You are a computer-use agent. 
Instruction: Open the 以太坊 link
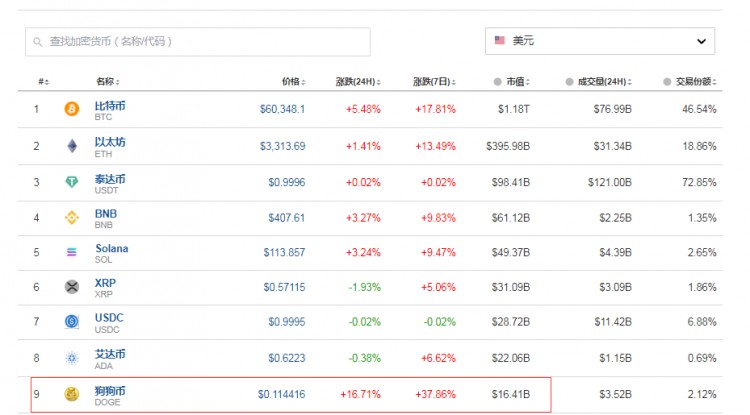click(x=110, y=142)
